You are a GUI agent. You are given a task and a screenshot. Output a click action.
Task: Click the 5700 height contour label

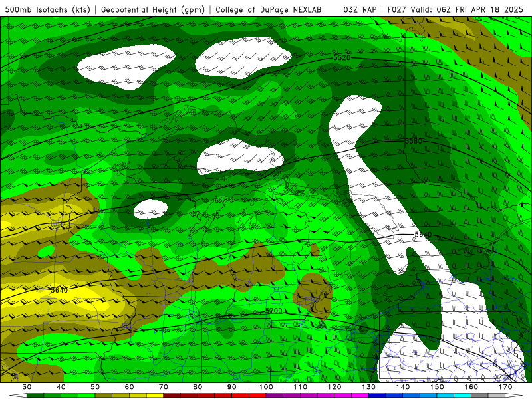click(x=273, y=311)
